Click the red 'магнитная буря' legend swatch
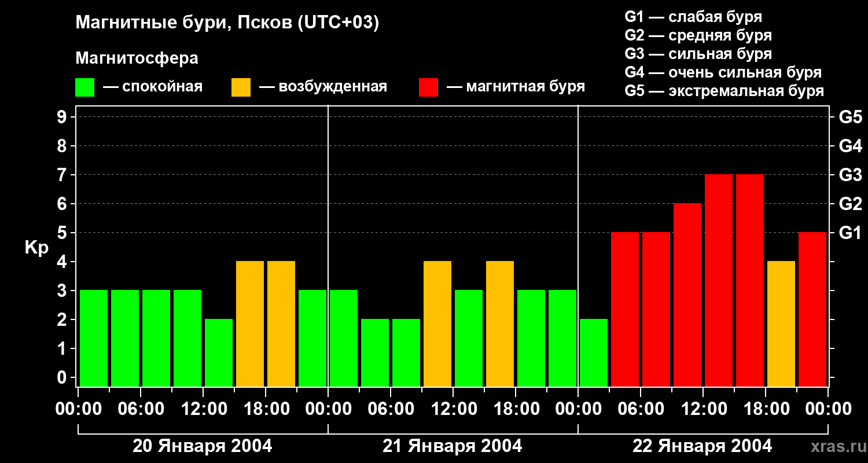 pos(428,87)
